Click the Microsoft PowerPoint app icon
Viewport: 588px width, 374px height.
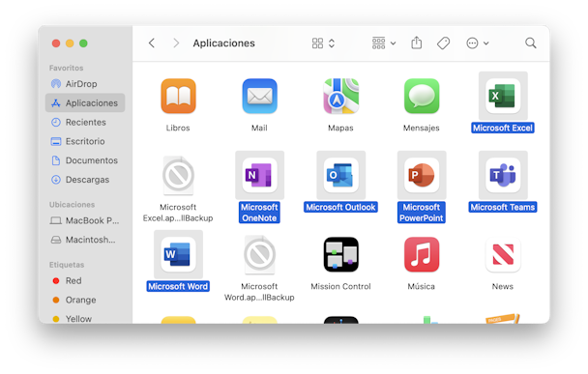coord(422,175)
